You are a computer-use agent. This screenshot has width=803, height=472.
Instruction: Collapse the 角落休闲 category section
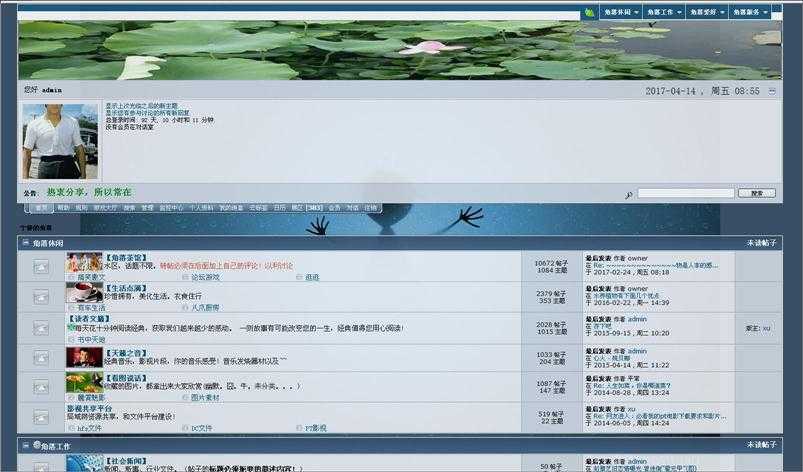click(25, 243)
